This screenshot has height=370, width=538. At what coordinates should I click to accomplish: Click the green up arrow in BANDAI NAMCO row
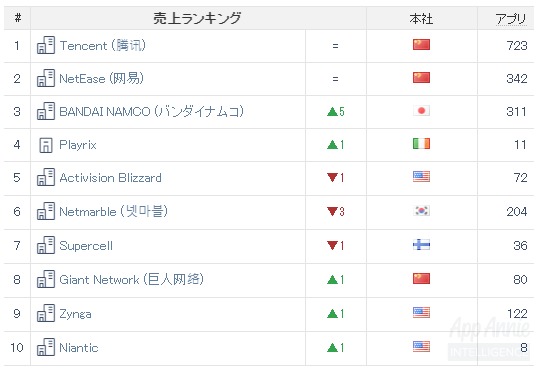coord(332,112)
